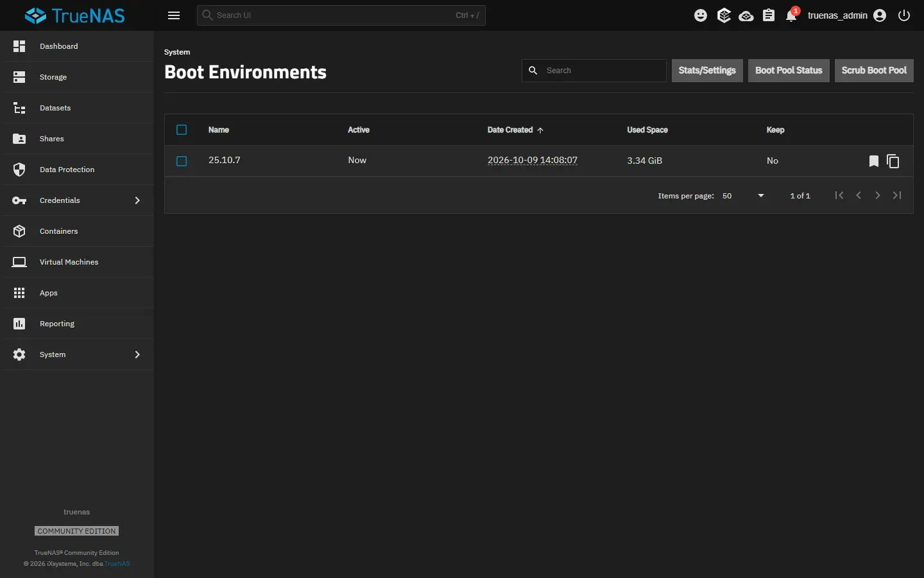This screenshot has width=924, height=578.
Task: Click the Dashboard sidebar icon
Action: click(19, 46)
